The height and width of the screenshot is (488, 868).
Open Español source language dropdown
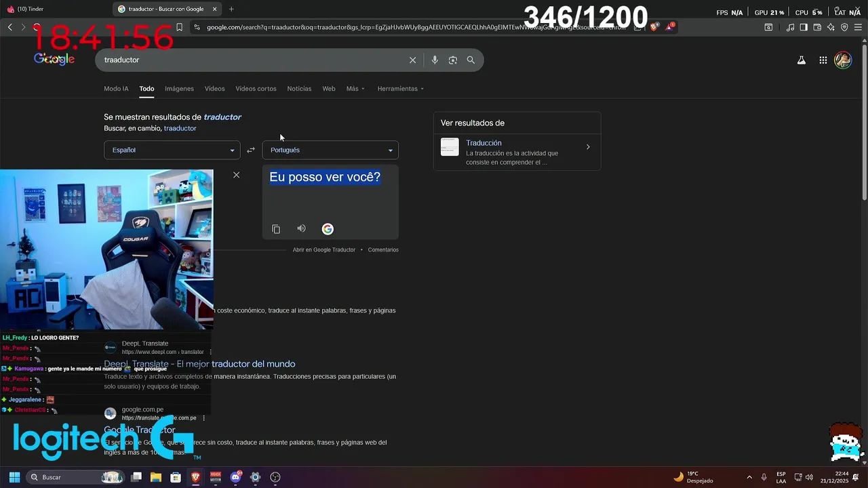(172, 150)
